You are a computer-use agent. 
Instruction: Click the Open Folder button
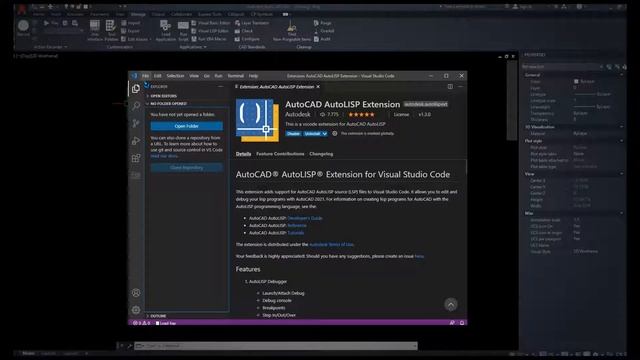point(187,126)
